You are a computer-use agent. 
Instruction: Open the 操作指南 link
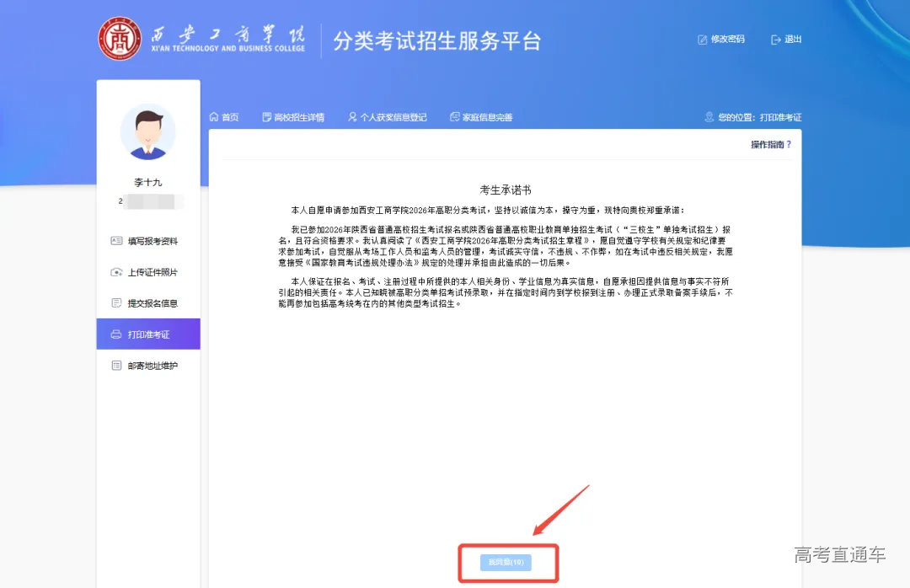[x=768, y=143]
